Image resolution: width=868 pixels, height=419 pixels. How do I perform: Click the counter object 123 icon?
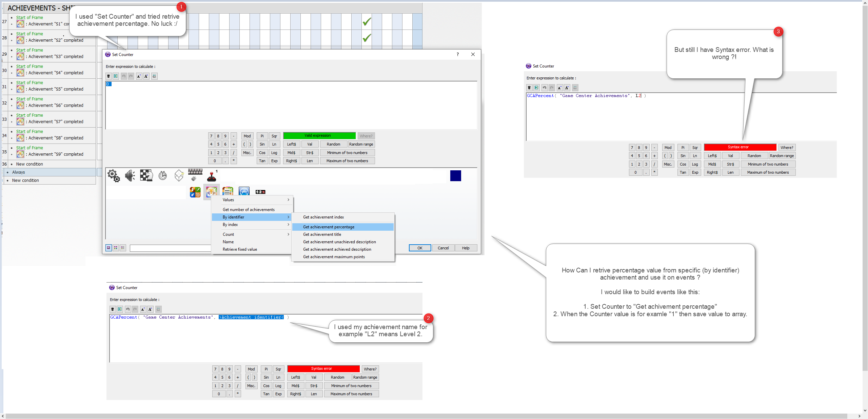(x=260, y=192)
